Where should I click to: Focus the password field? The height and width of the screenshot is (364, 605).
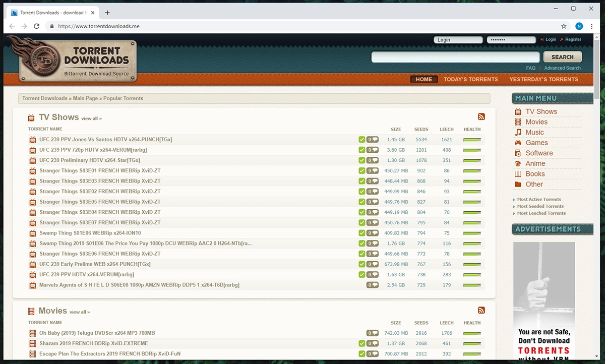[x=511, y=40]
